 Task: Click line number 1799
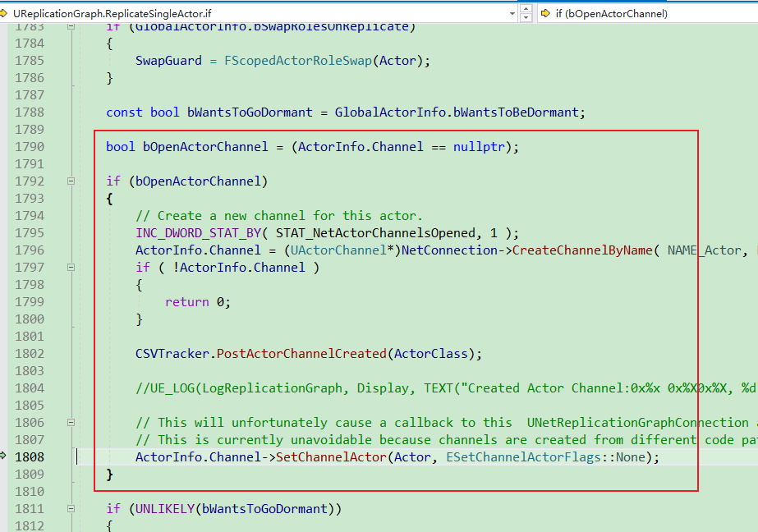pyautogui.click(x=30, y=302)
